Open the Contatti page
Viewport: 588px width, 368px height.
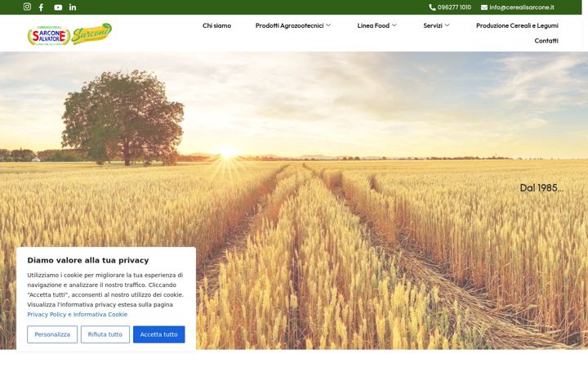pyautogui.click(x=546, y=41)
